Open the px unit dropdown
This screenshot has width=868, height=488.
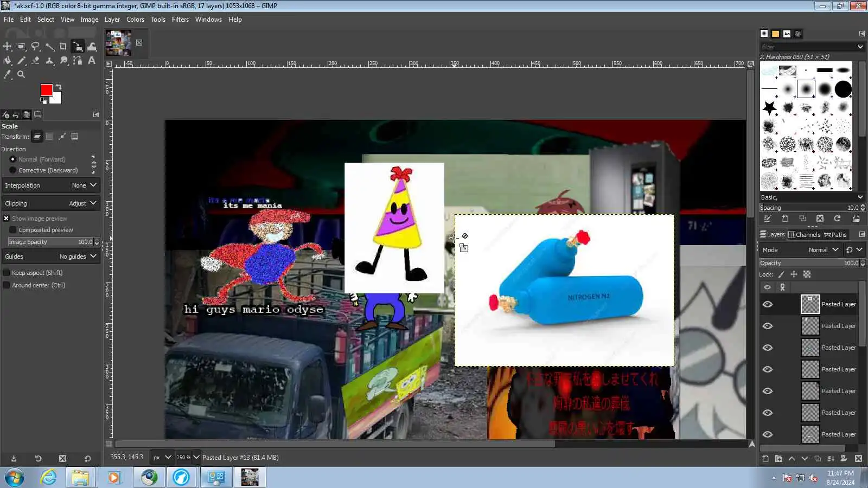click(162, 458)
